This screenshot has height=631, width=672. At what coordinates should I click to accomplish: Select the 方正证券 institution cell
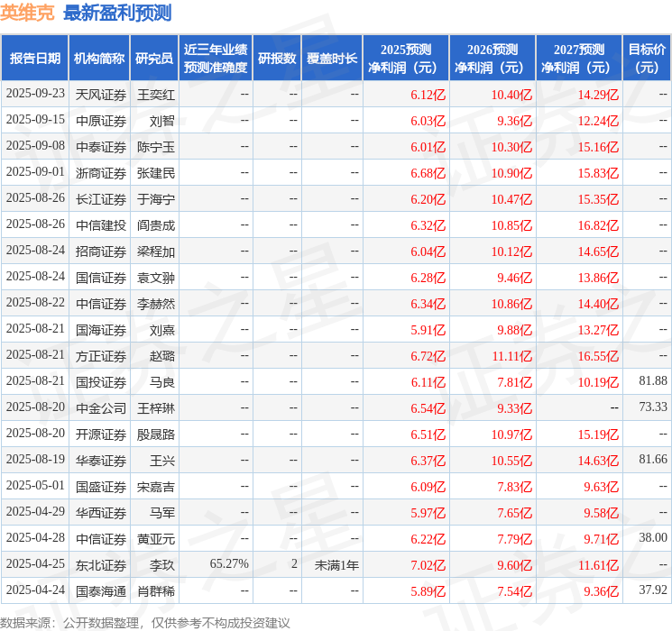click(101, 356)
